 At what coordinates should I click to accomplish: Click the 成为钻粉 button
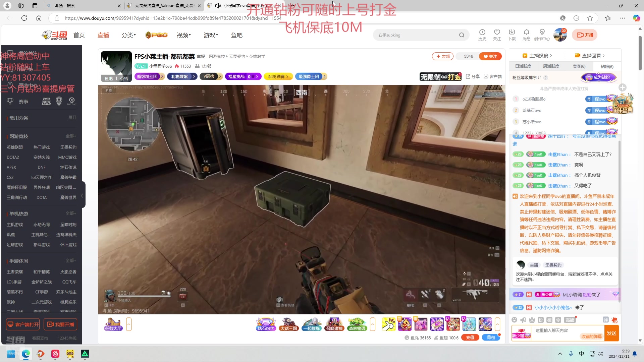[599, 77]
